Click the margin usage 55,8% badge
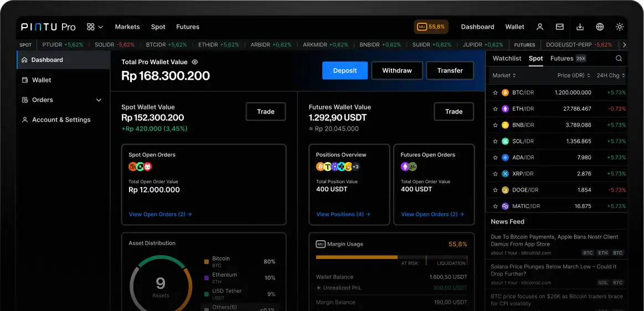 click(x=431, y=27)
